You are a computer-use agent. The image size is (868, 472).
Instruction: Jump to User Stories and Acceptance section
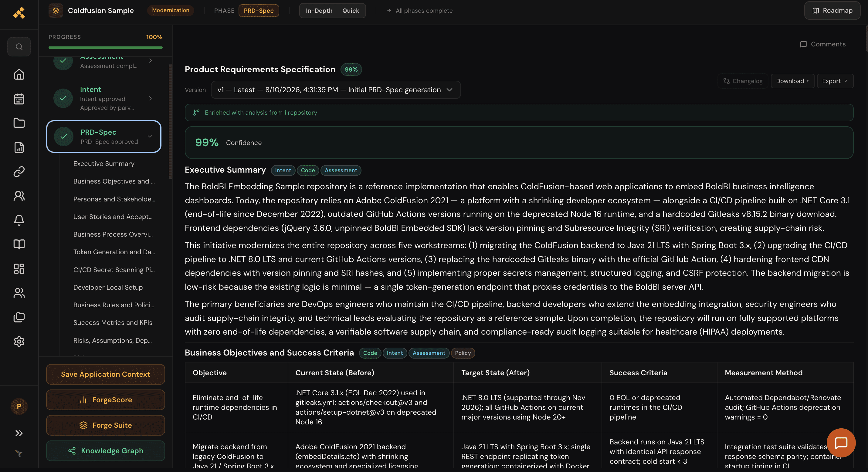(x=113, y=217)
